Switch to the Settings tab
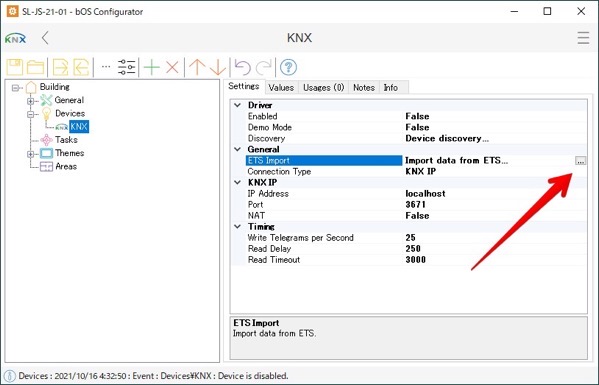Image resolution: width=599 pixels, height=385 pixels. pyautogui.click(x=244, y=86)
